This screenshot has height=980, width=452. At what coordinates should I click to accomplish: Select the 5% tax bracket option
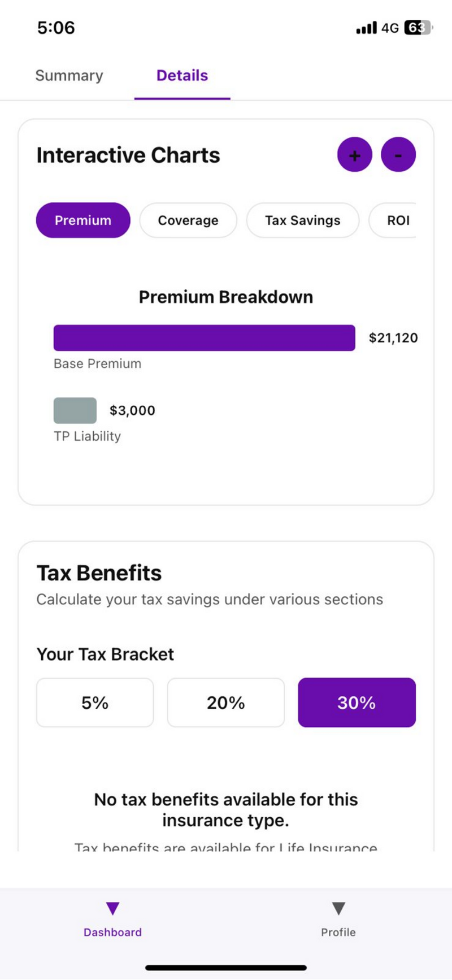coord(94,702)
